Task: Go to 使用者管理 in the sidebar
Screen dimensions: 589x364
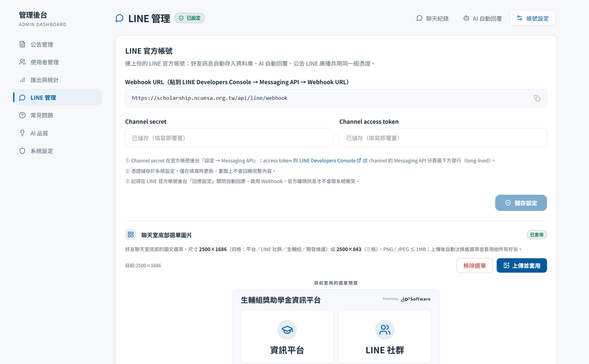Action: pos(58,62)
